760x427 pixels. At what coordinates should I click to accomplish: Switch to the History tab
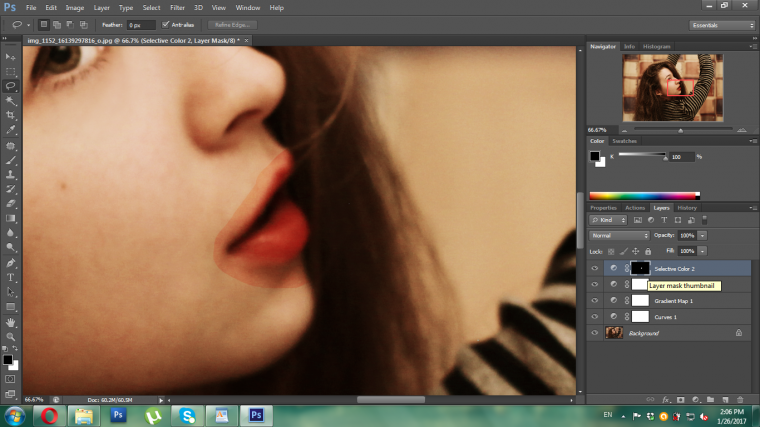point(687,208)
